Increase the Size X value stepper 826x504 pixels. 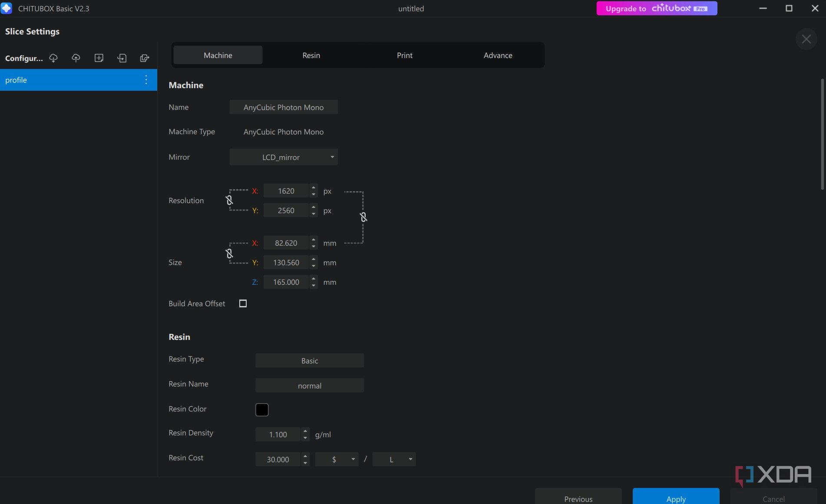[314, 240]
